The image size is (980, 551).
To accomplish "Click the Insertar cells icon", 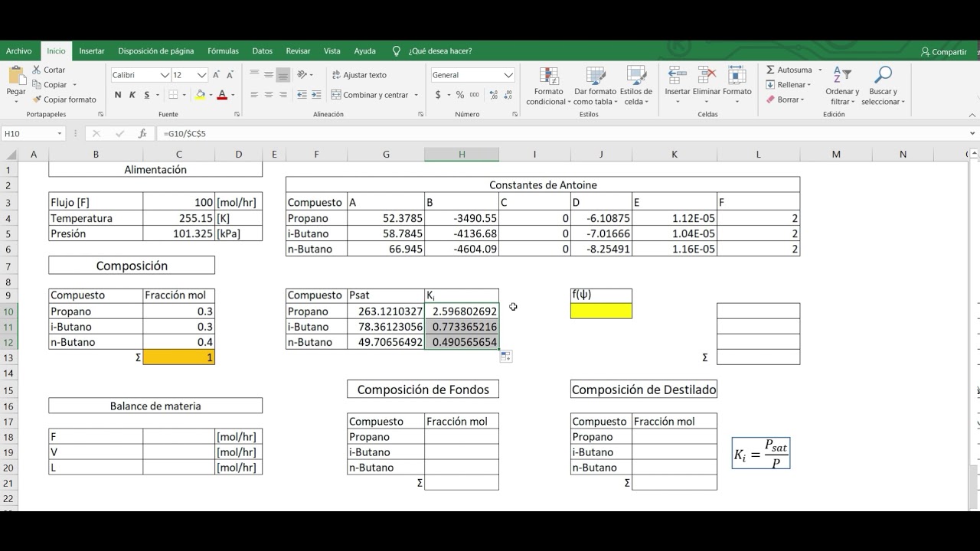I will click(677, 76).
